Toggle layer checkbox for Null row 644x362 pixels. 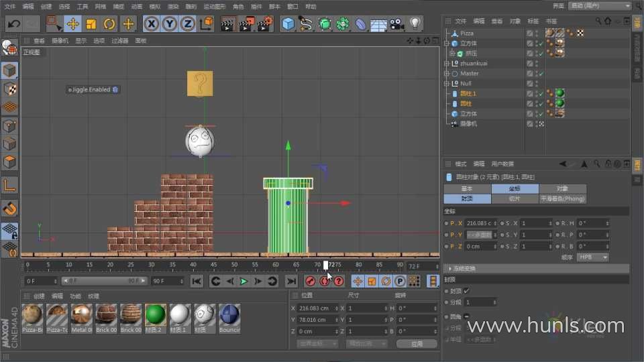click(530, 83)
